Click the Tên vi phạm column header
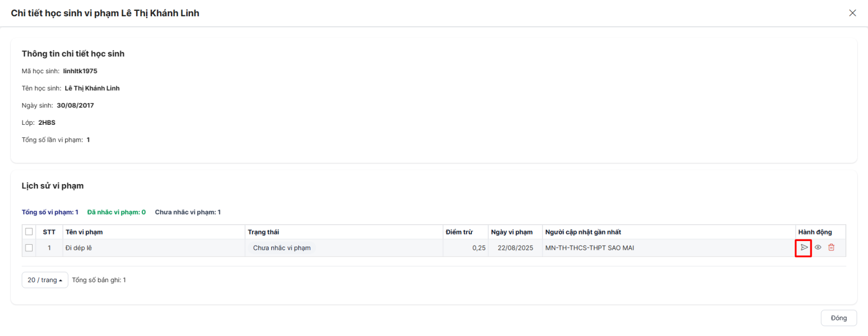Screen dimensions: 868x336 (84, 232)
